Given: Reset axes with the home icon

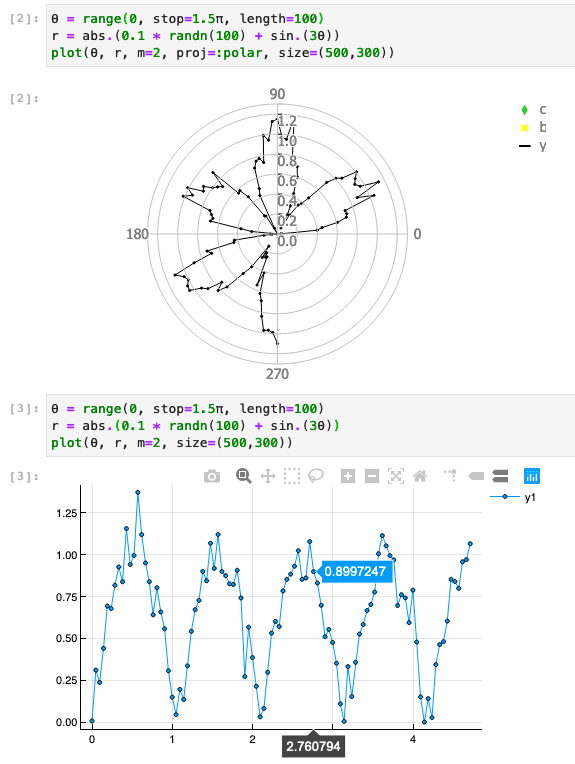Looking at the screenshot, I should [x=420, y=476].
